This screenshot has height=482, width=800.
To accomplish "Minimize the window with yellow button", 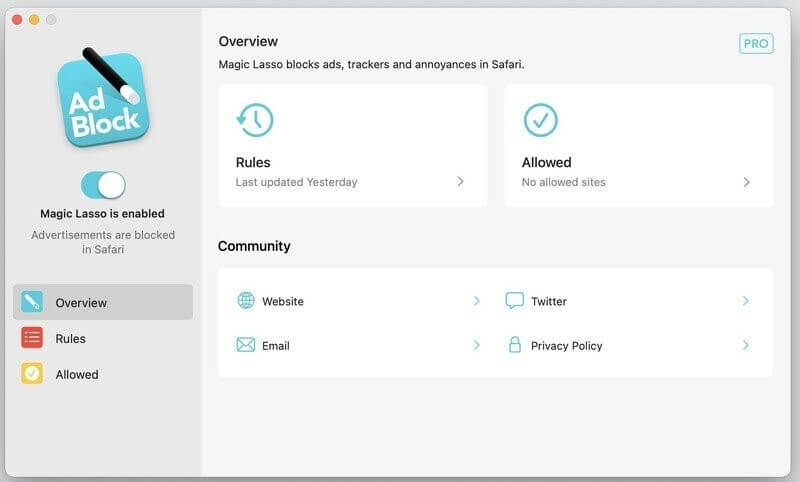I will click(34, 20).
